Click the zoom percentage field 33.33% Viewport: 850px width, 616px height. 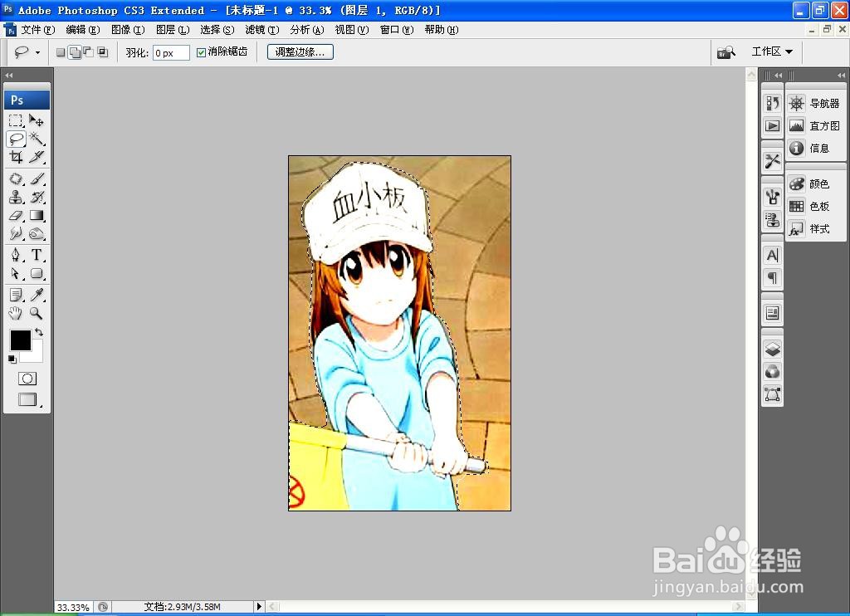[x=74, y=607]
